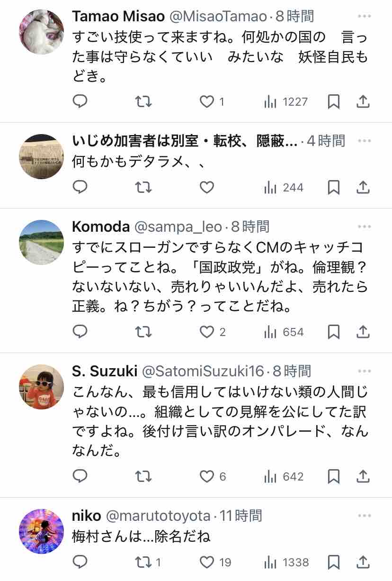This screenshot has width=392, height=581.
Task: Open the いじめ加害者は別室 account name
Action: click(185, 141)
